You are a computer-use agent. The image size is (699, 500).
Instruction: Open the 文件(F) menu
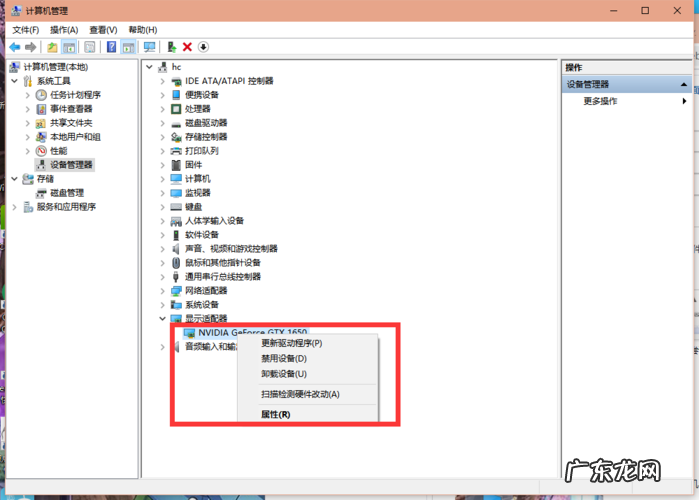25,30
